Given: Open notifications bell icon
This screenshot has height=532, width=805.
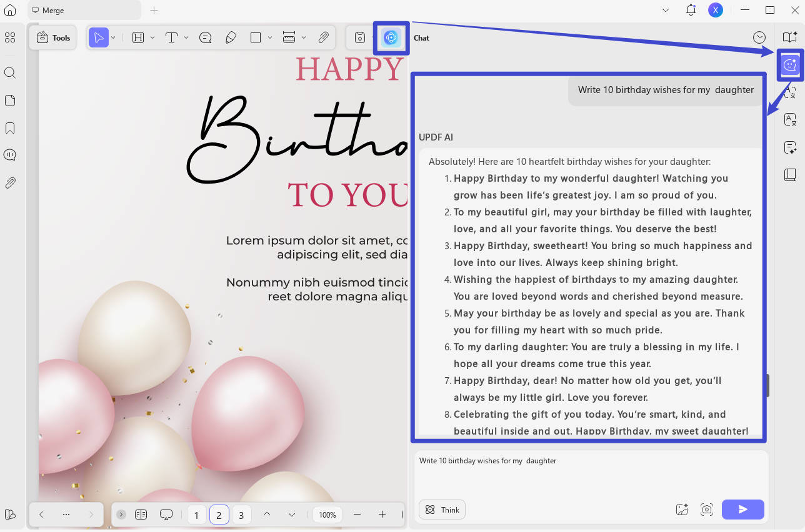Looking at the screenshot, I should coord(691,10).
